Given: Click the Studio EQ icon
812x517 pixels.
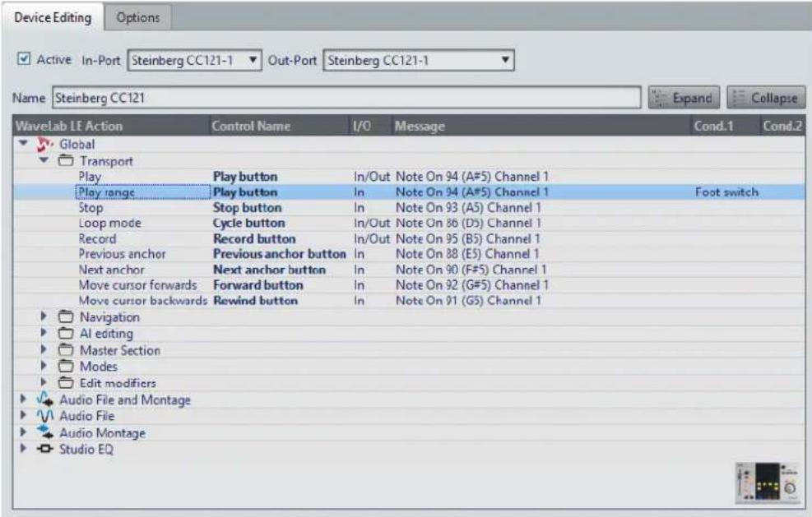Looking at the screenshot, I should (44, 449).
